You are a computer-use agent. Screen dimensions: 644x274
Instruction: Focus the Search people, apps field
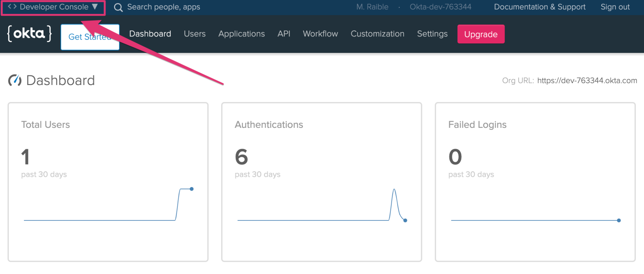tap(163, 7)
